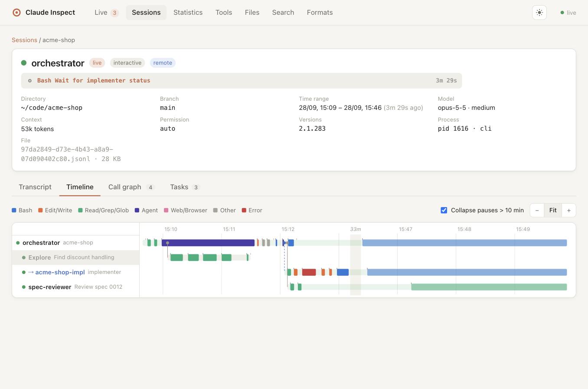Select the Timeline tab
Viewport: 588px width, 389px height.
80,187
